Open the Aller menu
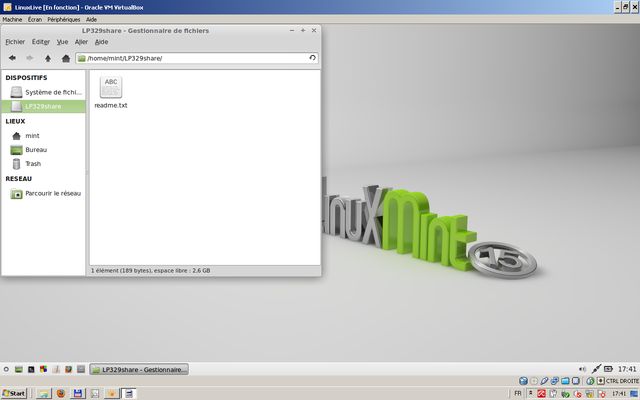The image size is (640, 400). 81,42
